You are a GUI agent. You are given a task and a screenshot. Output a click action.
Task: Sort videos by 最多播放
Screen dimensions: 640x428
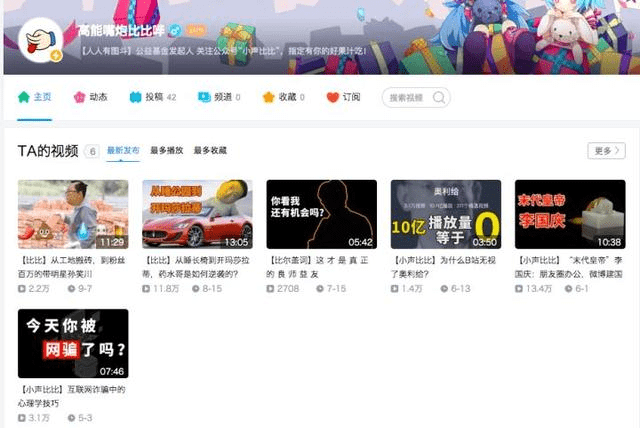(x=167, y=151)
